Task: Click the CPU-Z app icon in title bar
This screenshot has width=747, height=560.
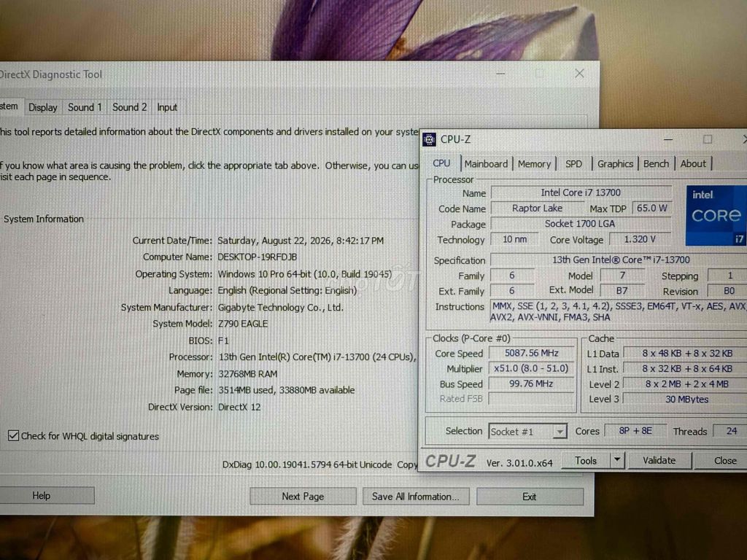Action: click(429, 139)
